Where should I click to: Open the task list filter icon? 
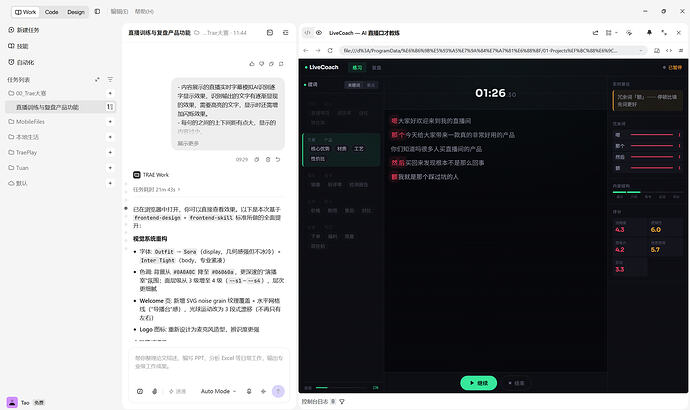tap(110, 80)
